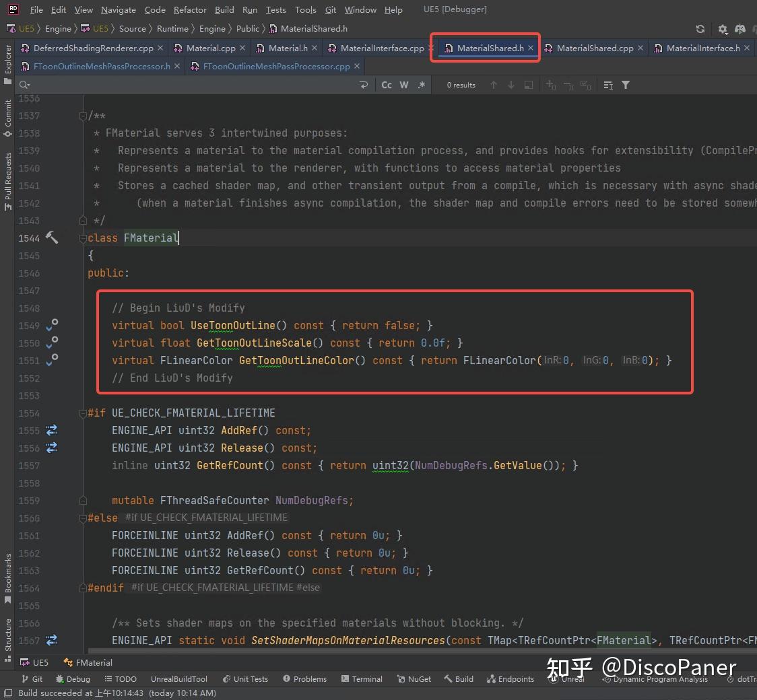Open the Refactor menu
Screen dimensions: 757x700
pyautogui.click(x=190, y=9)
